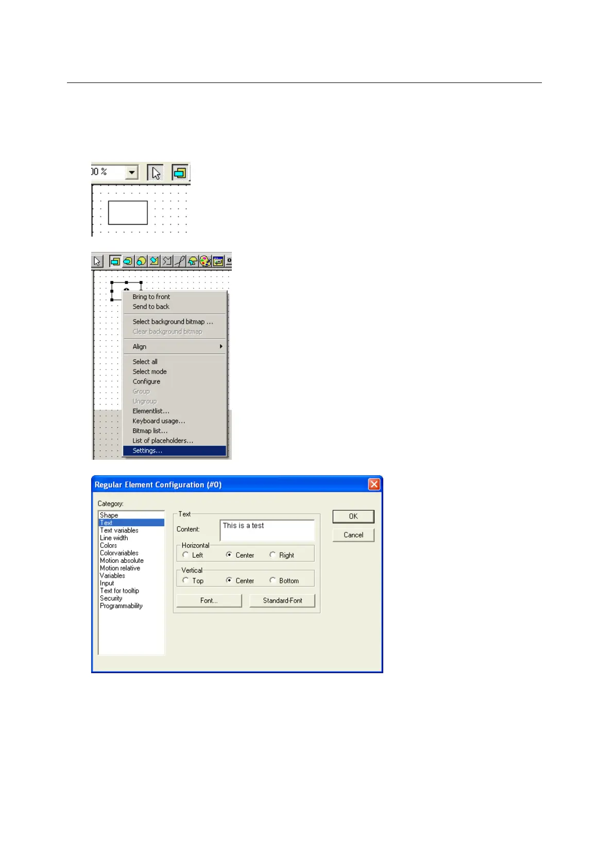Choose the Polygon tool
This screenshot has height=868, width=613.
154,261
